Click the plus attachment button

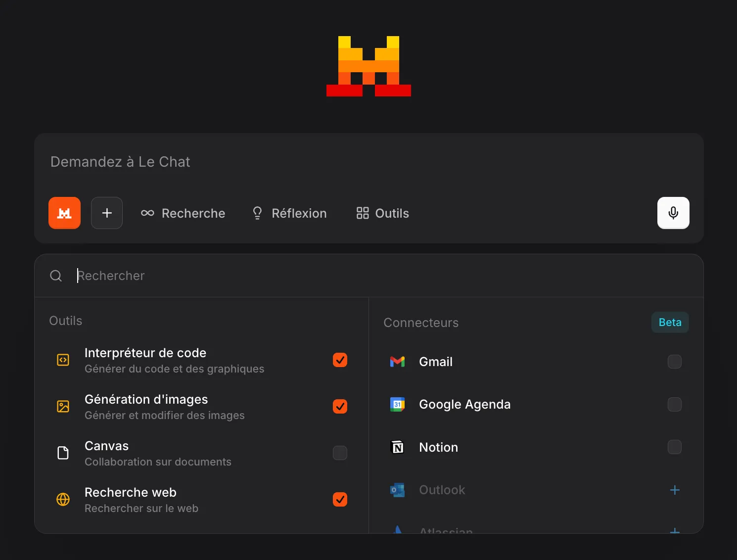[107, 213]
